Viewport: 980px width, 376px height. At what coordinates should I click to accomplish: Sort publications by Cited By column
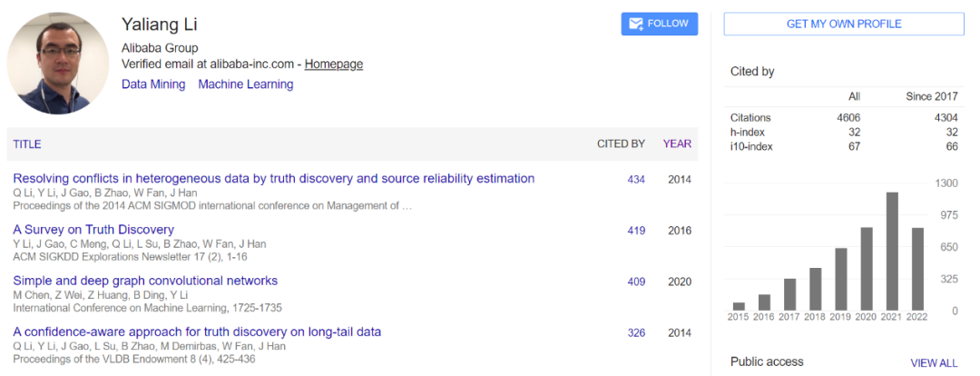(x=621, y=143)
